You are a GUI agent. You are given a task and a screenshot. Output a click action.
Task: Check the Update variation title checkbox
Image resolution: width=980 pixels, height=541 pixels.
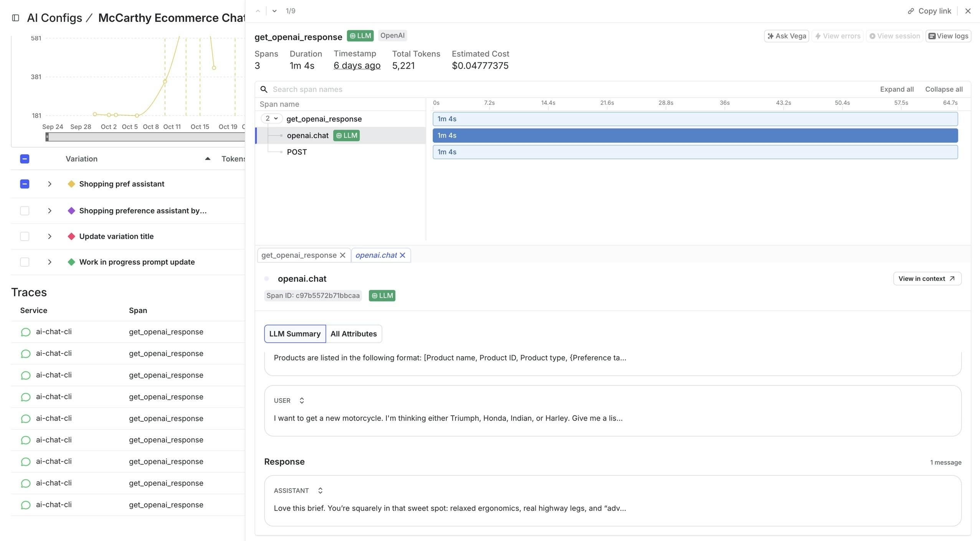pos(25,236)
